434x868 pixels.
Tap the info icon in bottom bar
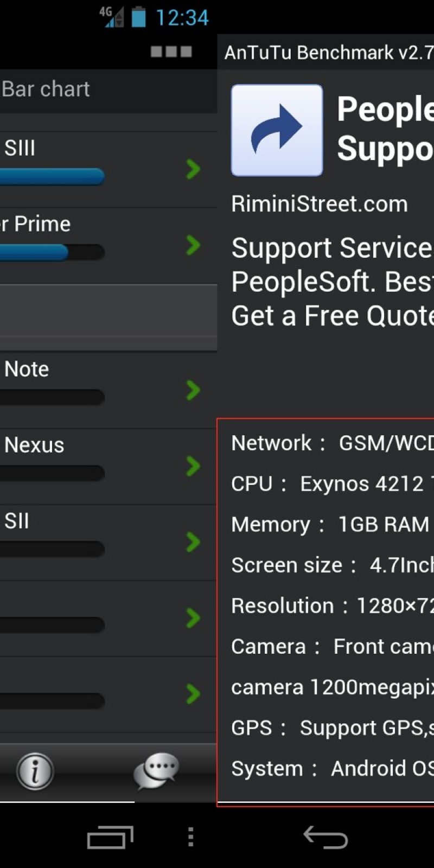click(35, 771)
